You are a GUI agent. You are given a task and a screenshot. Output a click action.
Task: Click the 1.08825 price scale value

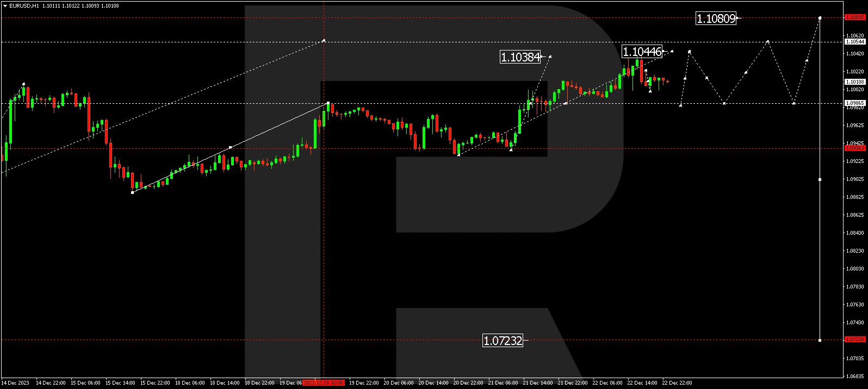point(855,197)
